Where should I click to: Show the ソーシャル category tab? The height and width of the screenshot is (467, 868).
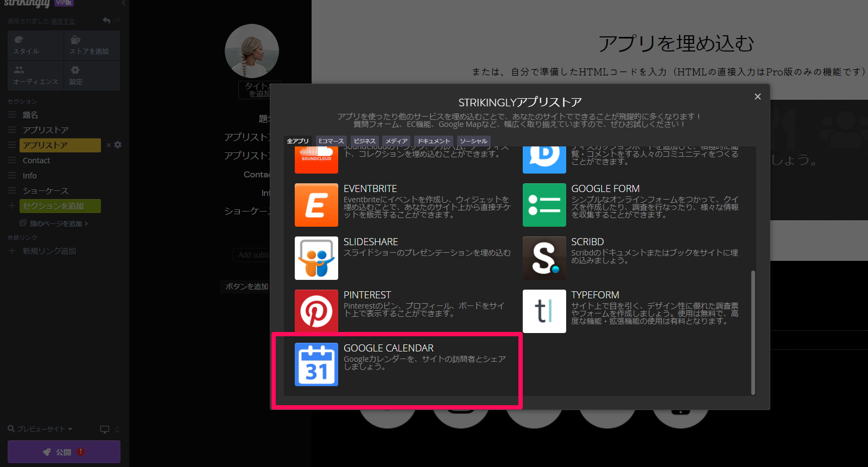tap(473, 141)
